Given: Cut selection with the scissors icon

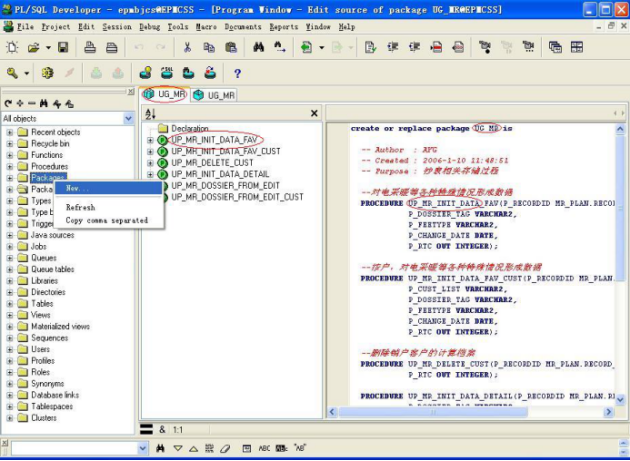Looking at the screenshot, I should 187,47.
